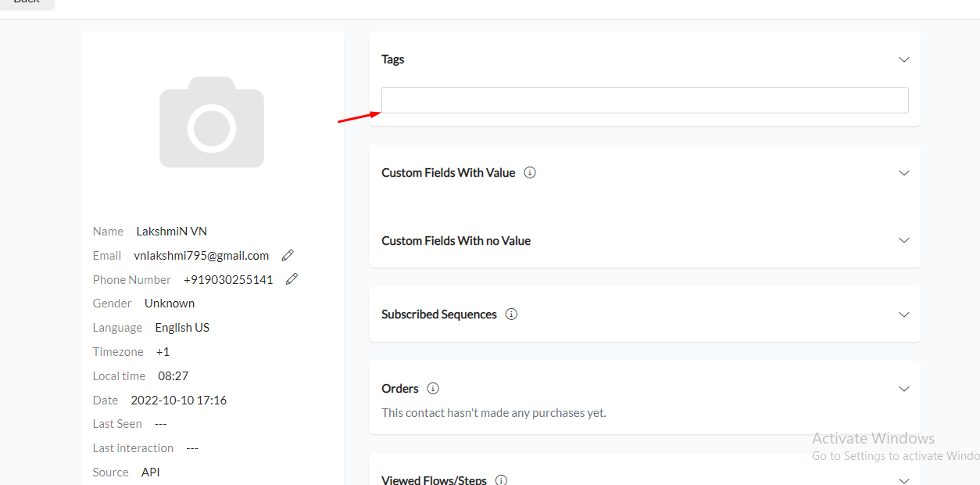
Task: Expand Custom Fields With Value chevron
Action: [x=904, y=173]
